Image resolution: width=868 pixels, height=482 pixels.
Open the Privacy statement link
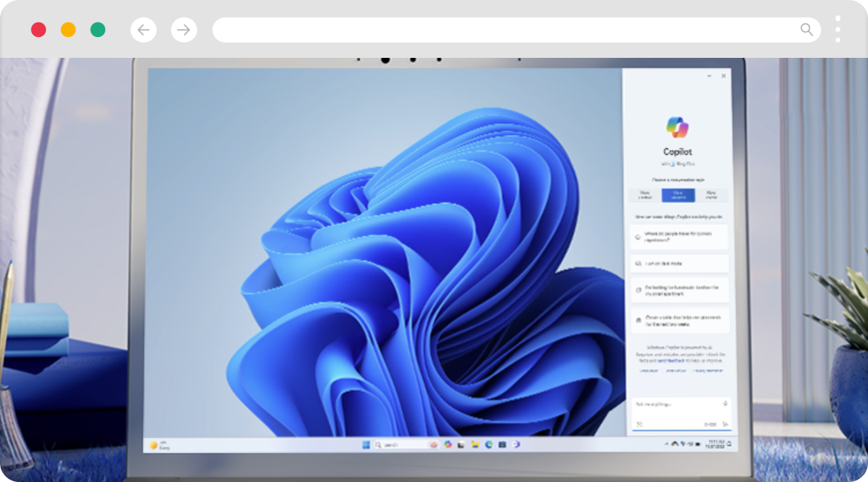tap(707, 370)
